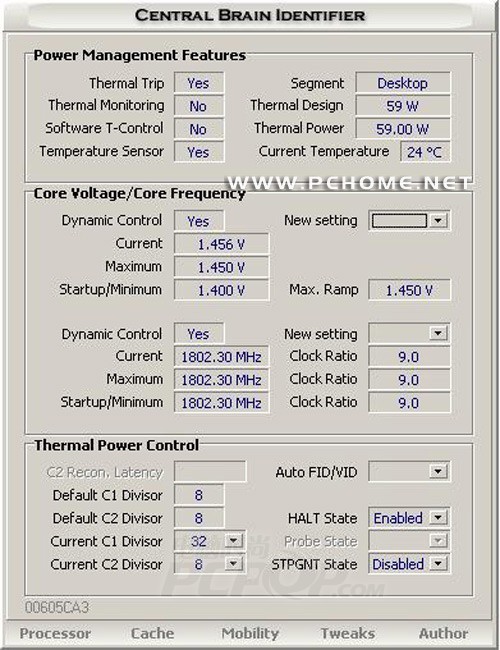Click the C2 Recon. Latency field
Screen dimensions: 500x650
point(210,471)
